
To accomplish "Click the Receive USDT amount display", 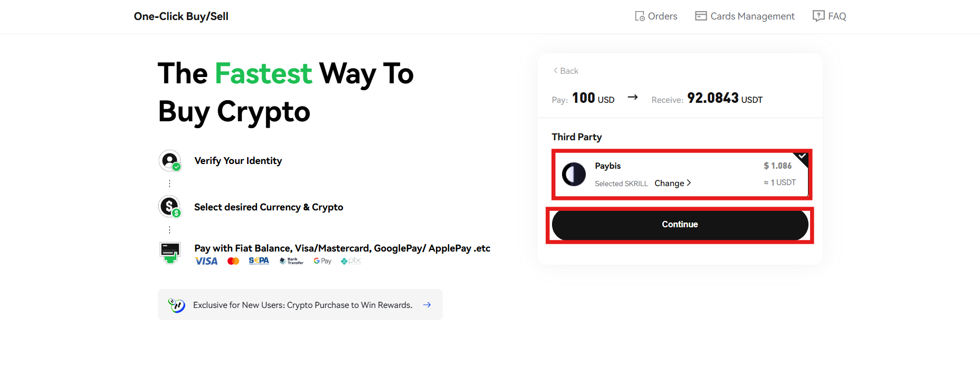I will 713,98.
